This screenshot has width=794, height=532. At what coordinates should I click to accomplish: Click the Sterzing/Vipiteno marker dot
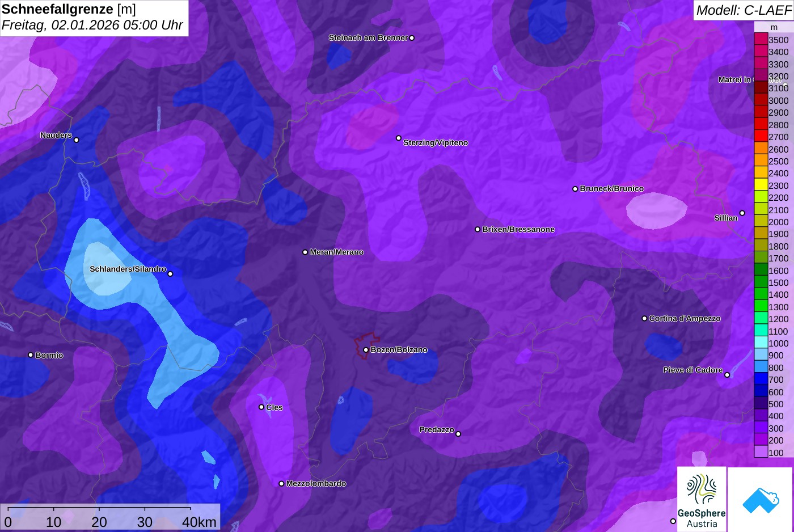(399, 138)
